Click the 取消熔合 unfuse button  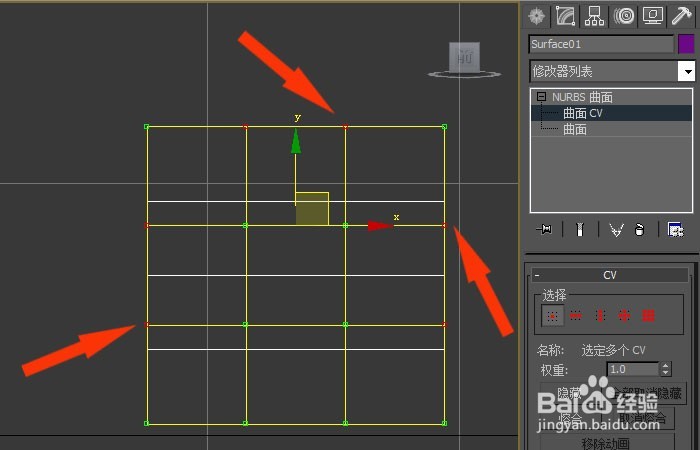640,418
